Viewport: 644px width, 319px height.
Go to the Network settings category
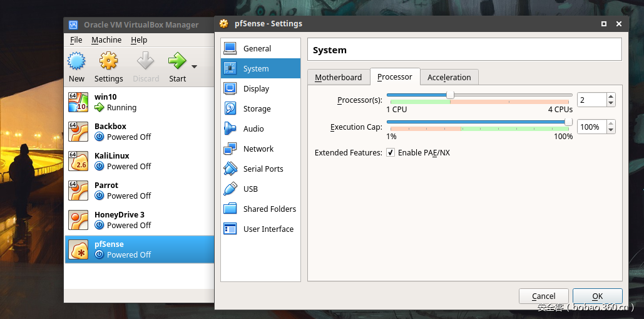pyautogui.click(x=258, y=149)
